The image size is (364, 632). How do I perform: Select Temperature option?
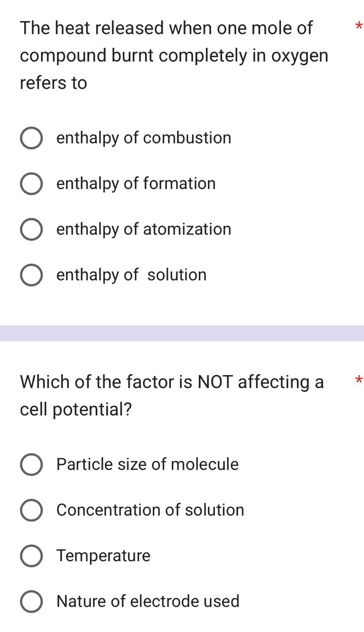pyautogui.click(x=31, y=556)
